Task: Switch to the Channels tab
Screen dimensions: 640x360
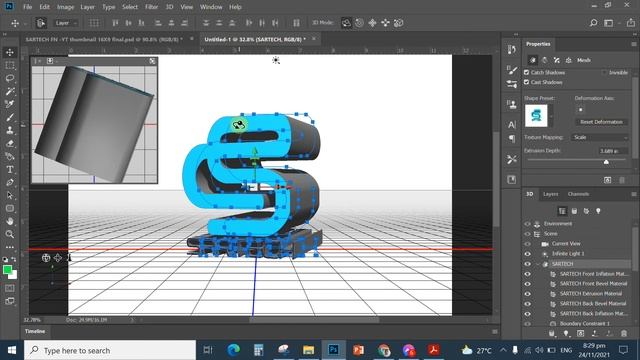Action: click(578, 194)
